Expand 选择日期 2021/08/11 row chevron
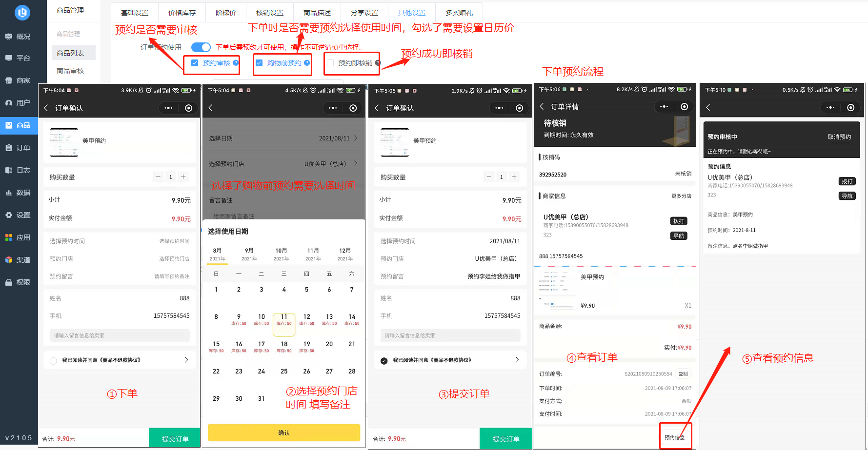The image size is (868, 450). pyautogui.click(x=356, y=138)
